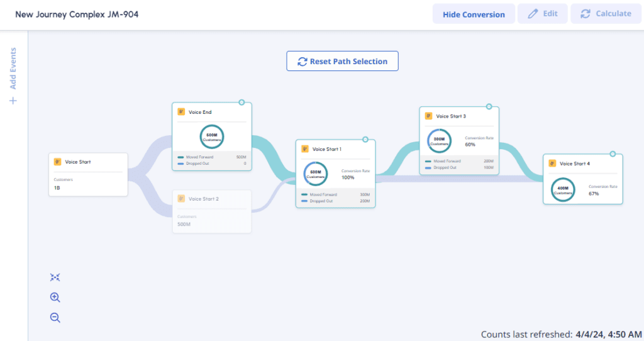Screen dimensions: 644x341
Task: Click the Voice End node's yellow event icon
Action: pyautogui.click(x=181, y=112)
